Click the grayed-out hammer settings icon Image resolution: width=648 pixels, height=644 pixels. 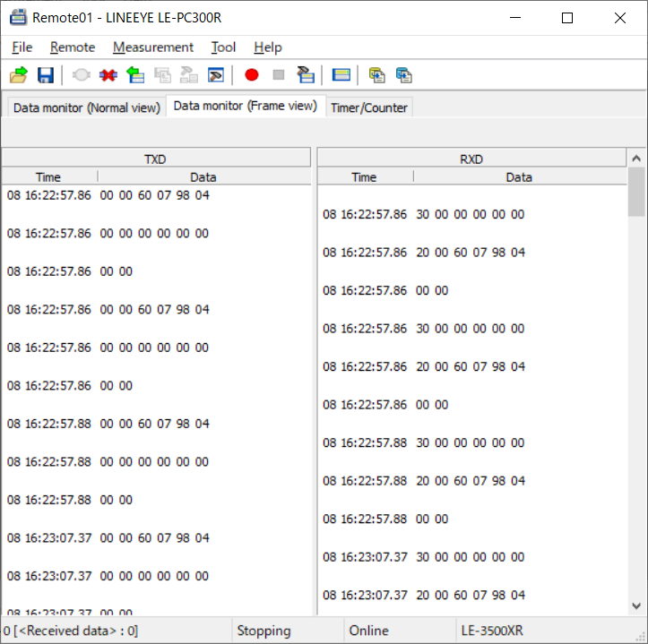point(189,75)
